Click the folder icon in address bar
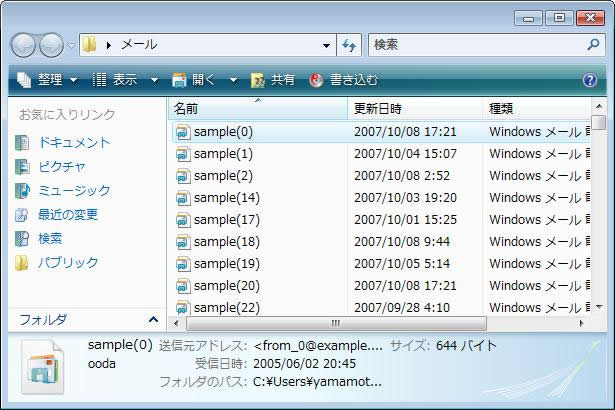The image size is (615, 410). pyautogui.click(x=90, y=45)
